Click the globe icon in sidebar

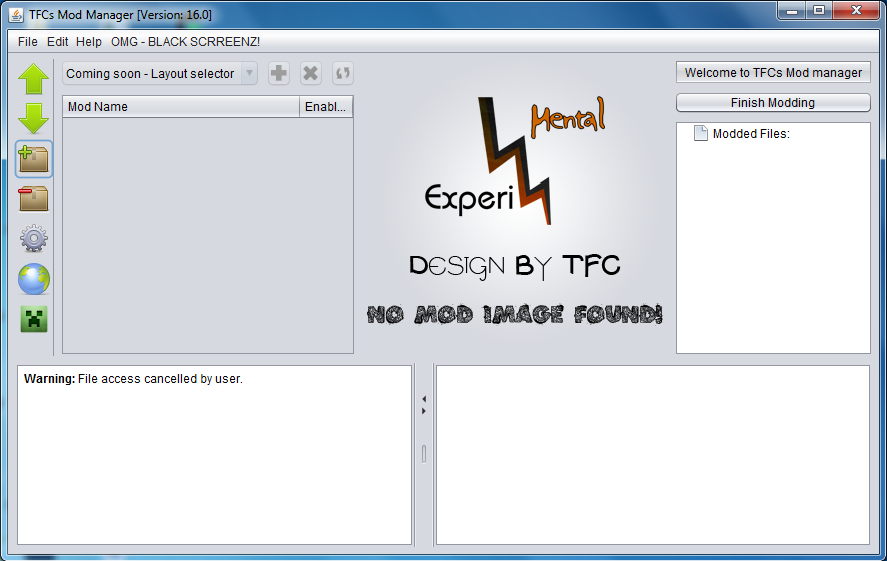[33, 279]
